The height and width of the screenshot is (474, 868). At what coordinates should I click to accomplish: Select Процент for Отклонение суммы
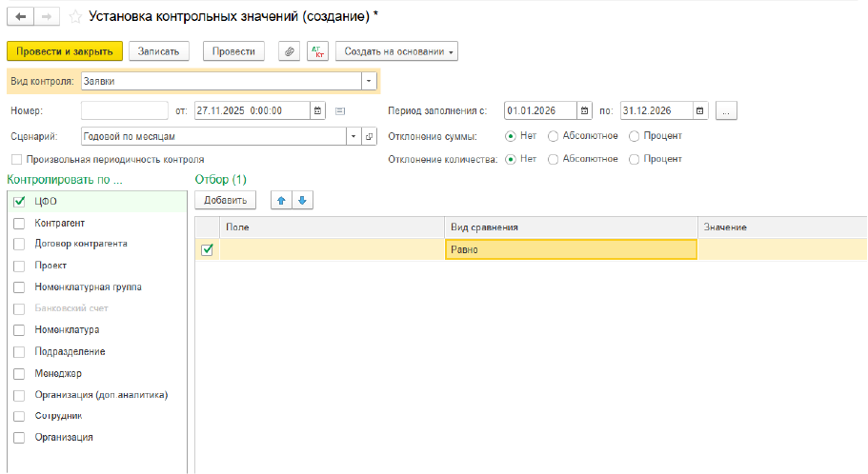click(635, 136)
